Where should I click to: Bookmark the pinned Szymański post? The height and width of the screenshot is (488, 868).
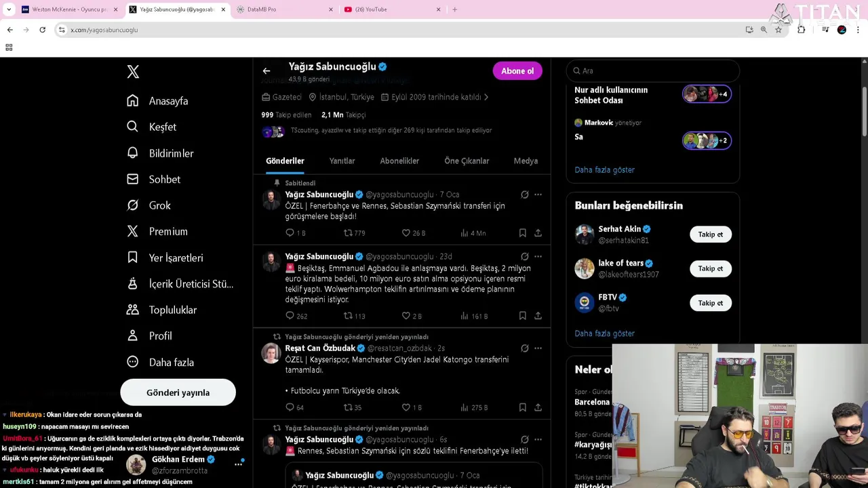tap(522, 233)
